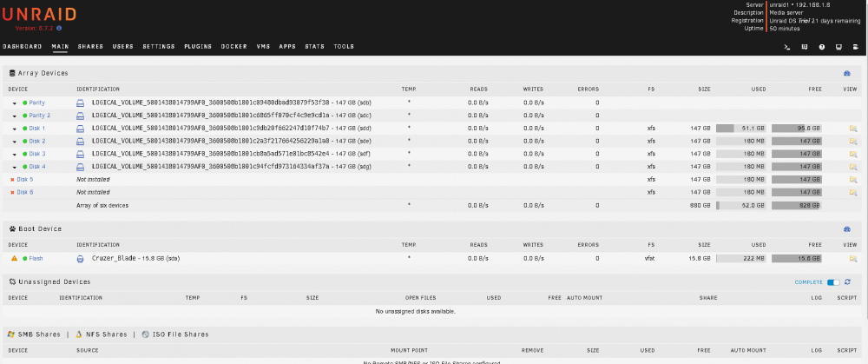Viewport: 868px width, 364px height.
Task: Click the drive icon in Parity 2 row
Action: 80,116
